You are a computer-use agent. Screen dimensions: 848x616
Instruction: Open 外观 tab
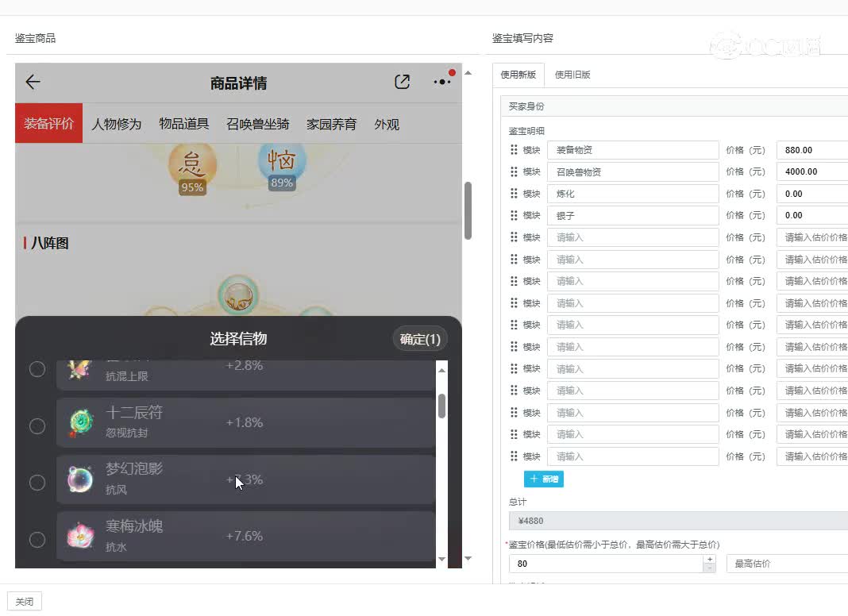(x=387, y=124)
